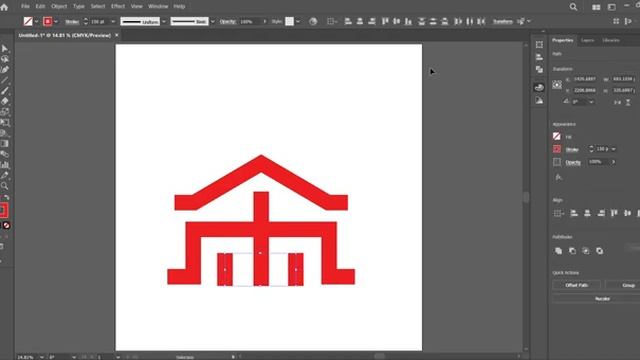
Task: Select the Zoom tool magnifier
Action: click(4, 186)
